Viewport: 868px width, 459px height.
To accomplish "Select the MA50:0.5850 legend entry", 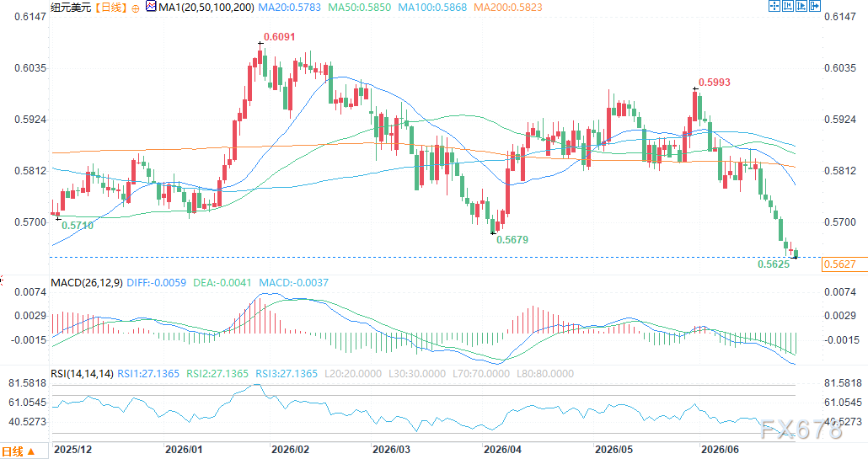I will pos(359,8).
